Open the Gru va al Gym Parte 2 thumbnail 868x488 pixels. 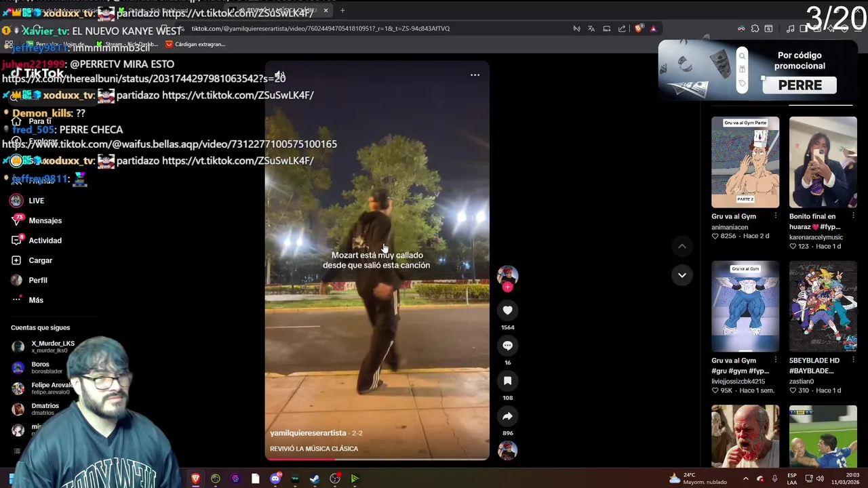tap(745, 162)
